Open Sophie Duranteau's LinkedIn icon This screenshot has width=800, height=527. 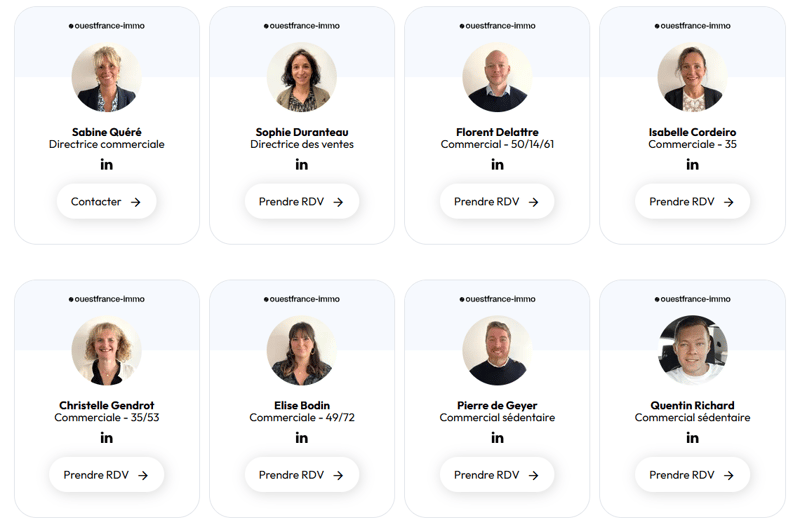[x=302, y=165]
